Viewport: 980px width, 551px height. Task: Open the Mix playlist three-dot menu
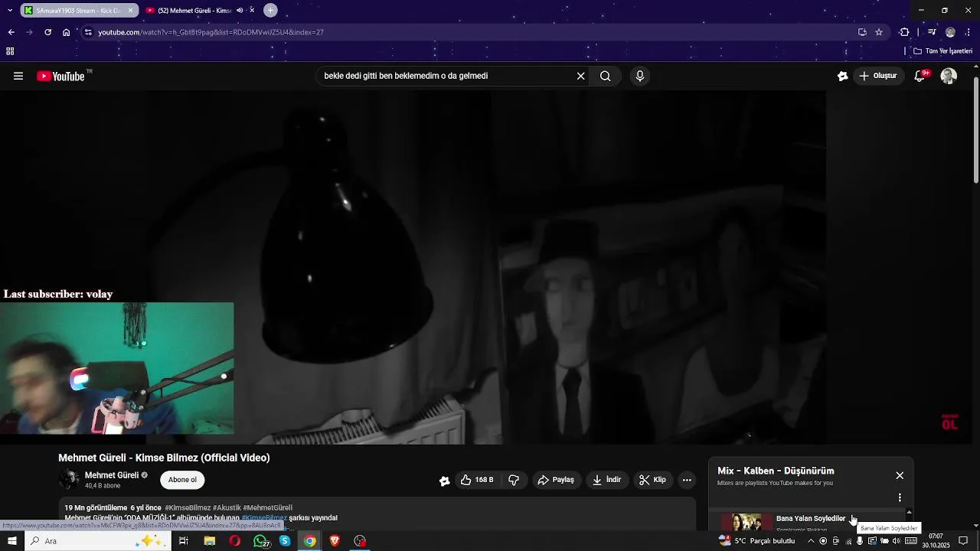click(900, 497)
